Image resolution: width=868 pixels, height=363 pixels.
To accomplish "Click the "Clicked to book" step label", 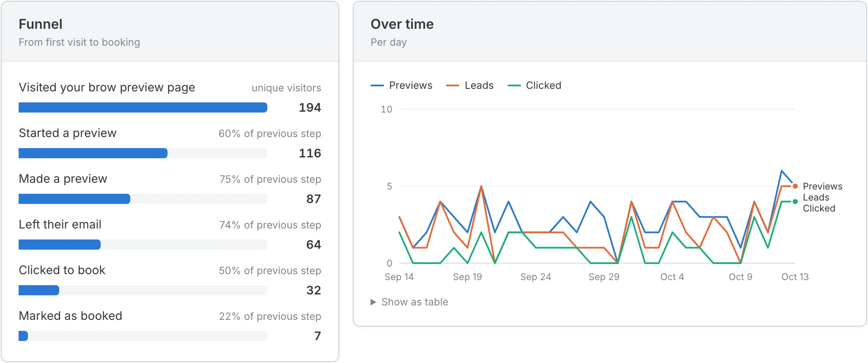I will (x=62, y=270).
